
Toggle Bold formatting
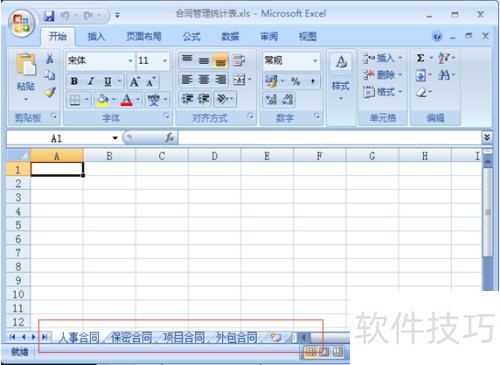[74, 81]
